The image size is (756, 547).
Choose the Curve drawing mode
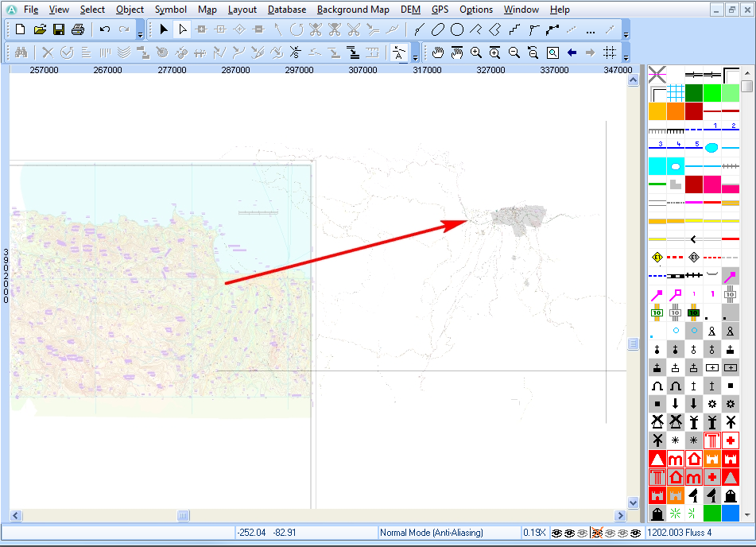419,29
